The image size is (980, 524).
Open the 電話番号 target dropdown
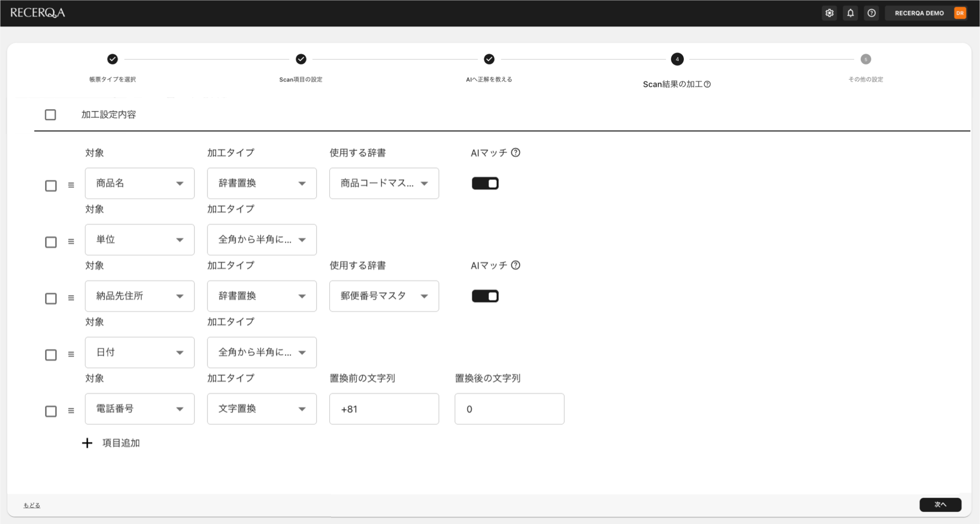coord(140,409)
